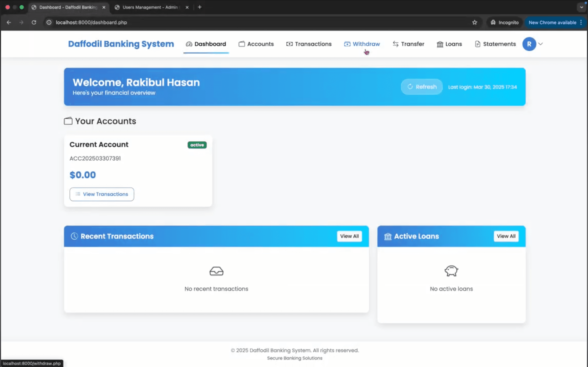This screenshot has height=367, width=588.
Task: Open a new tab with plus icon
Action: pyautogui.click(x=199, y=7)
